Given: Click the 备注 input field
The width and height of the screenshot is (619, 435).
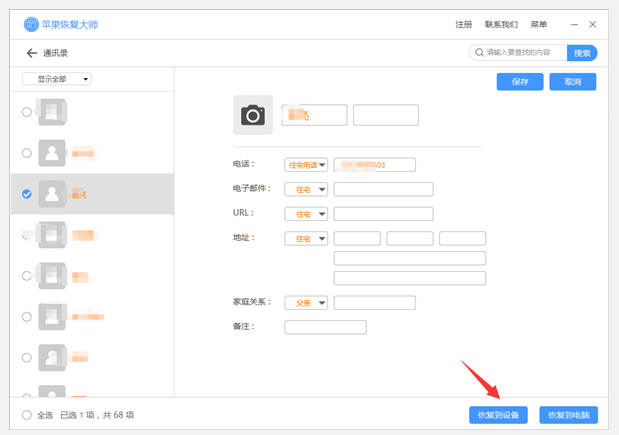Looking at the screenshot, I should [x=325, y=327].
